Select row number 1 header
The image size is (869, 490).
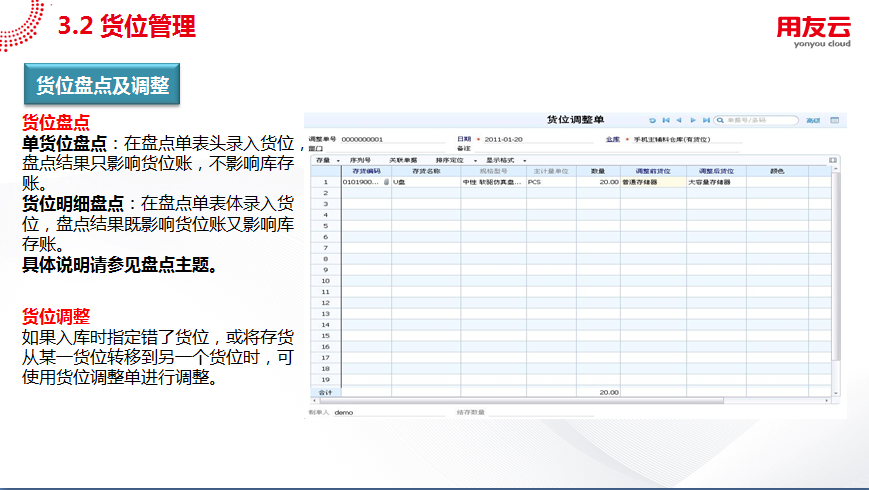[x=326, y=182]
